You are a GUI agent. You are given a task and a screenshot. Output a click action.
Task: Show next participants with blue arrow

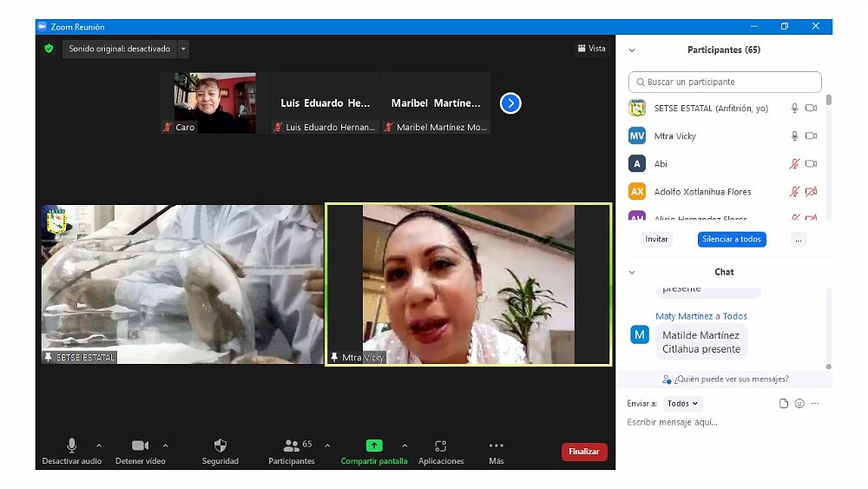click(510, 103)
